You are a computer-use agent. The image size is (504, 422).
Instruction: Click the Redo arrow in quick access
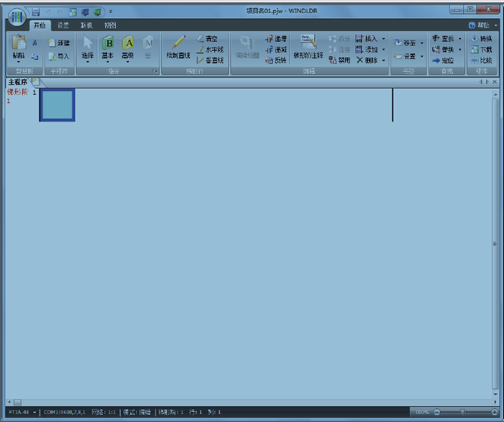[60, 12]
